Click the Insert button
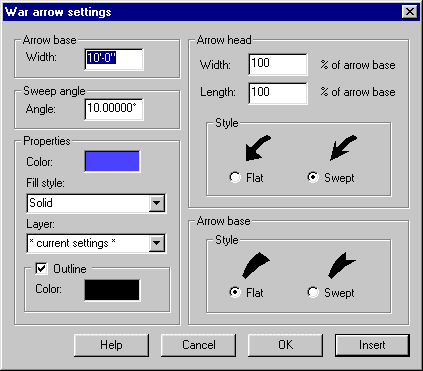423x371 pixels. [x=372, y=345]
